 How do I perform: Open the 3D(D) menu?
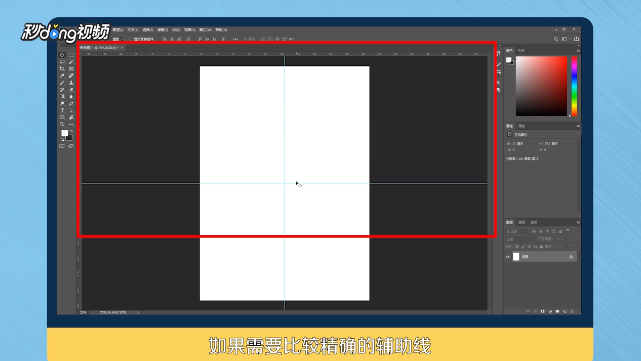[x=176, y=30]
